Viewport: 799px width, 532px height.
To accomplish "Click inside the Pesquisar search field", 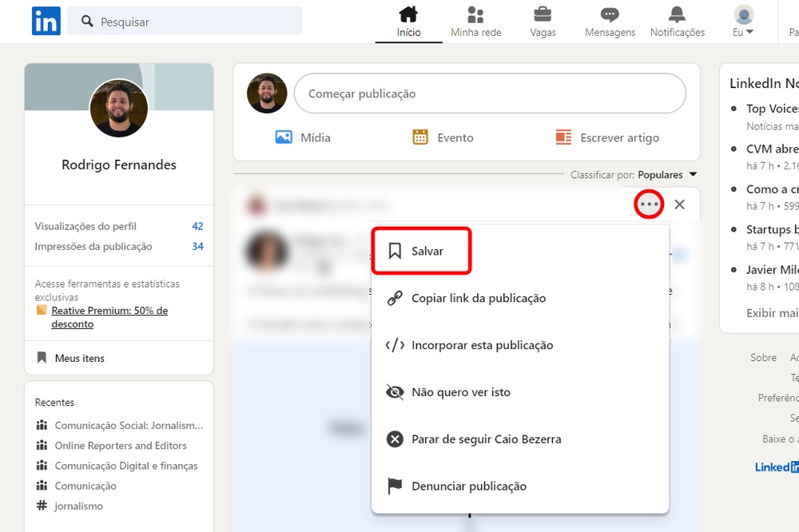I will coord(184,21).
